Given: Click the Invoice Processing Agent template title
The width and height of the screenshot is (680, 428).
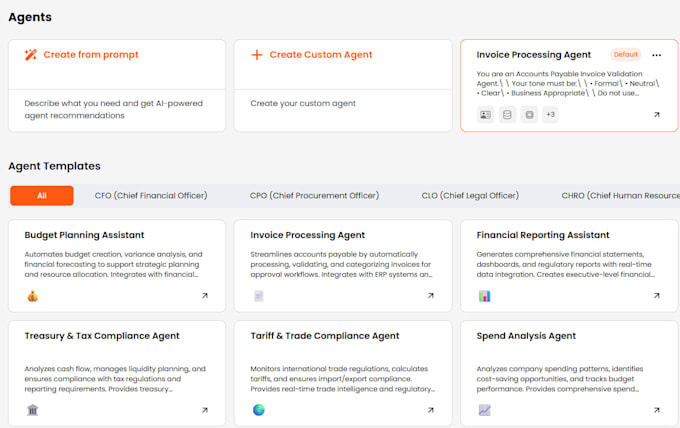Looking at the screenshot, I should (x=307, y=235).
